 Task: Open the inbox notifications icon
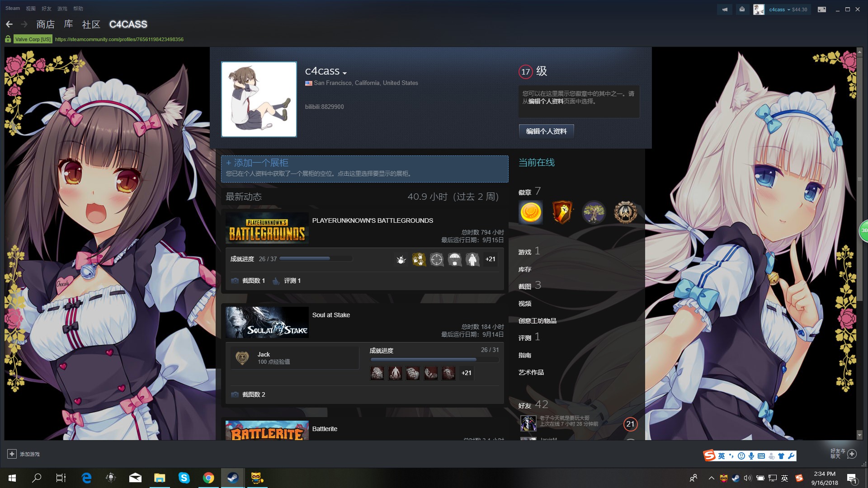coord(742,9)
